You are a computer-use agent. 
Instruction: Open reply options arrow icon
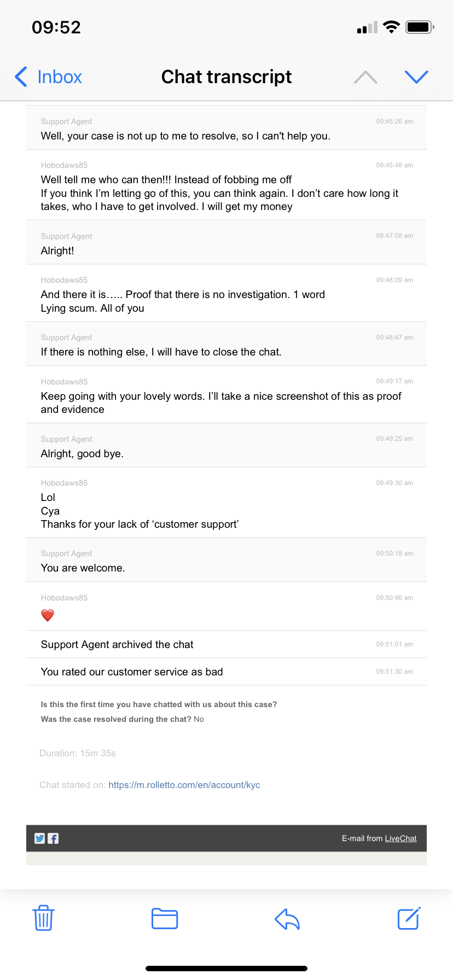click(287, 919)
